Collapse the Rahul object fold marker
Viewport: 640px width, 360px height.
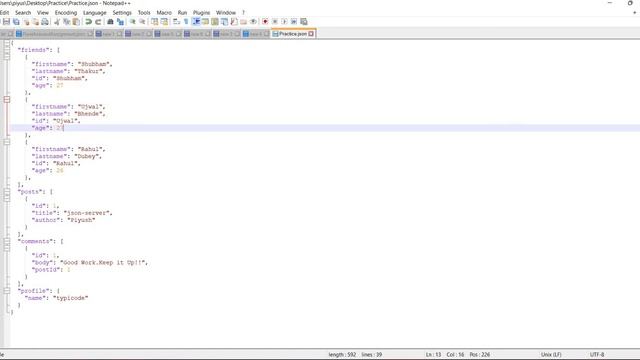7,142
